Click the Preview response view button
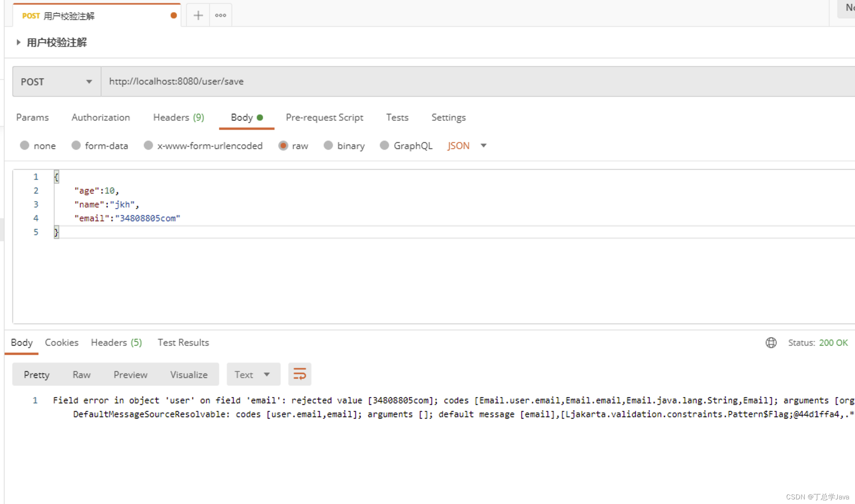 pos(130,374)
